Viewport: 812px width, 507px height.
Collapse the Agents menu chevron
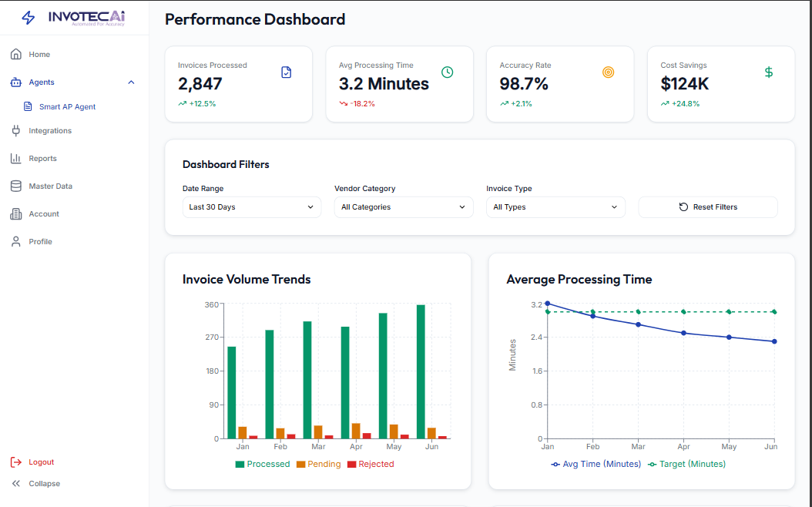tap(131, 82)
